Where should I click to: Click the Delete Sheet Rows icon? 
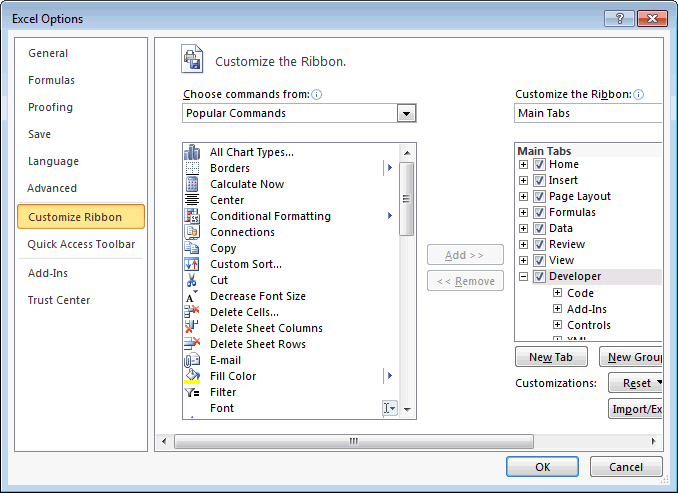click(x=192, y=343)
